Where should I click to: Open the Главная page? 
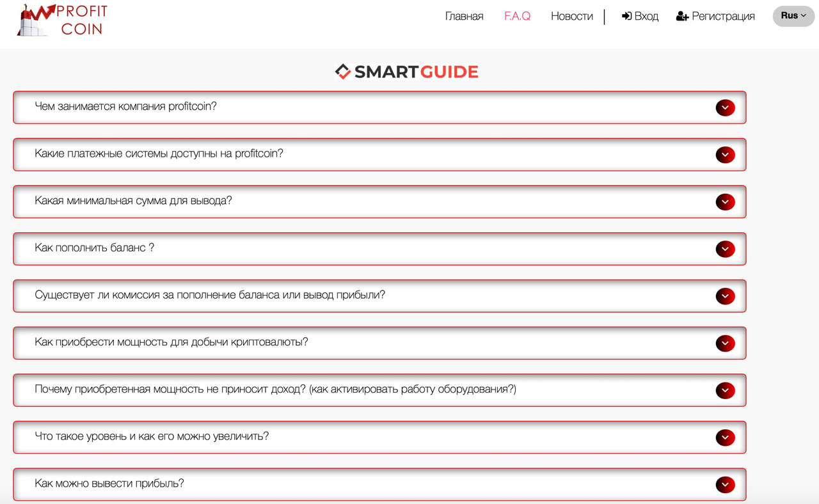pos(464,16)
